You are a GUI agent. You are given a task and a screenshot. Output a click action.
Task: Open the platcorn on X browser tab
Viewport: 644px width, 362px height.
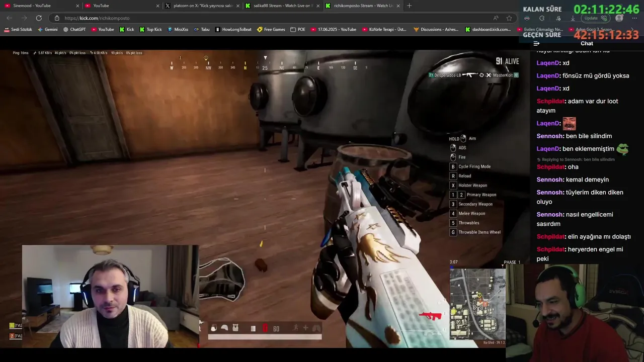point(201,6)
